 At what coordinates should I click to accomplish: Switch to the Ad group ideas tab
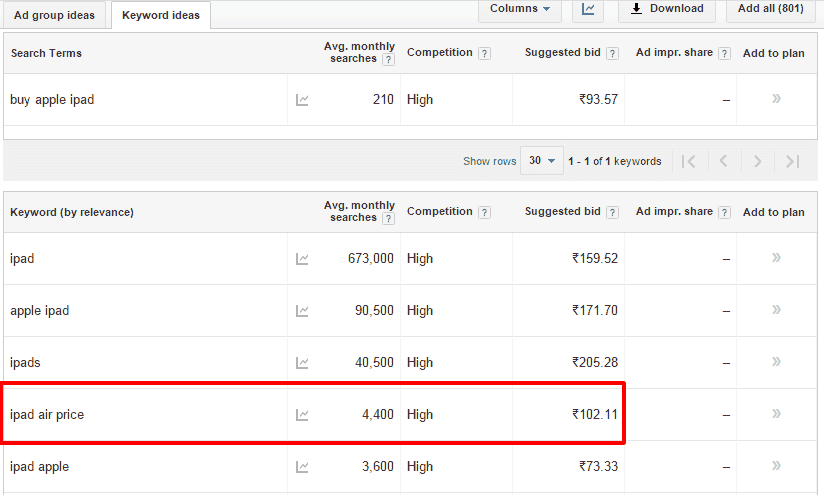click(54, 15)
